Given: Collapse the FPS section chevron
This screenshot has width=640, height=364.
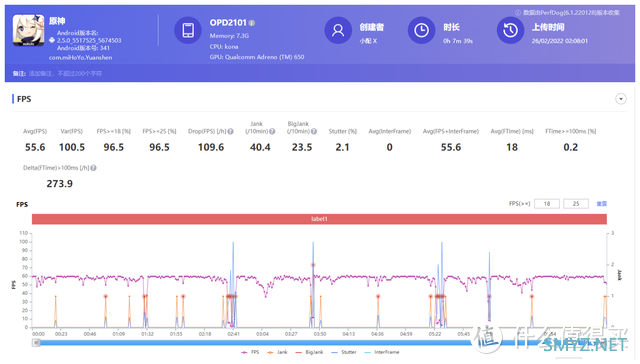Looking at the screenshot, I should coord(620,99).
